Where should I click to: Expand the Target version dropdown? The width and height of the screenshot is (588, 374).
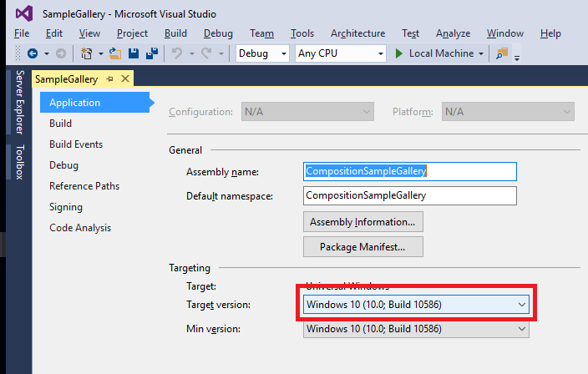click(x=522, y=305)
